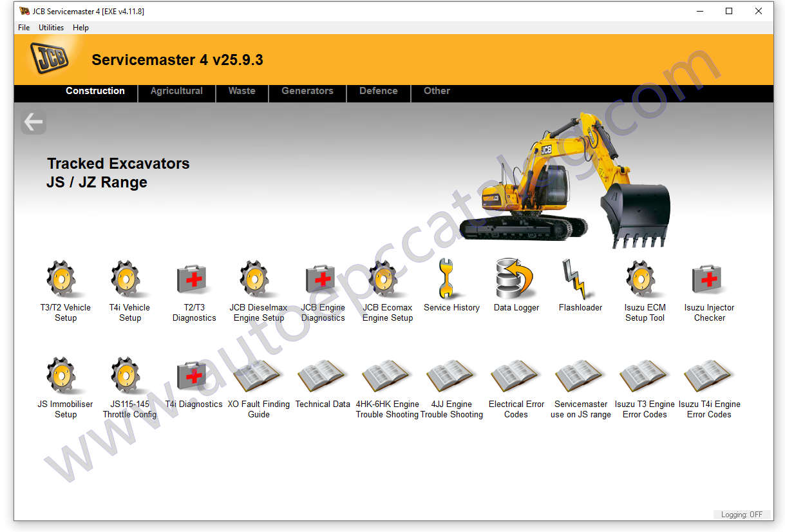The width and height of the screenshot is (785, 532).
Task: Open the Flashloader tool
Action: [x=580, y=280]
